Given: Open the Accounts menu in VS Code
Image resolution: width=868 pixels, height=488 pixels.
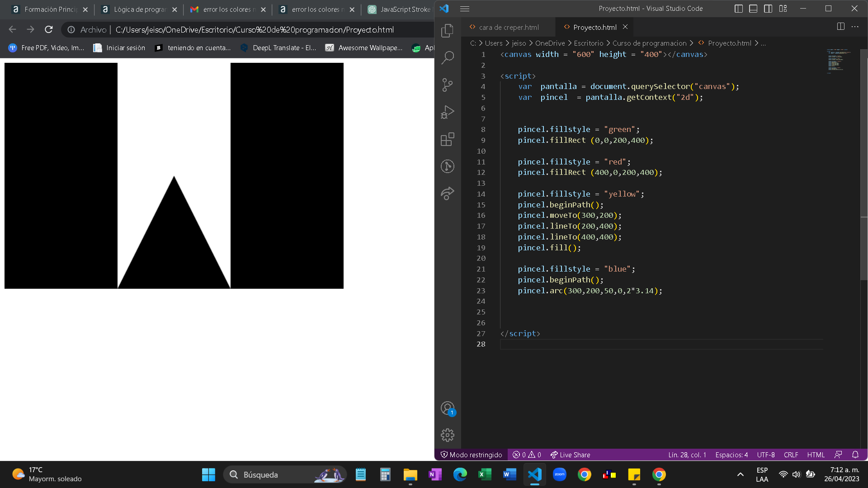Looking at the screenshot, I should tap(448, 408).
